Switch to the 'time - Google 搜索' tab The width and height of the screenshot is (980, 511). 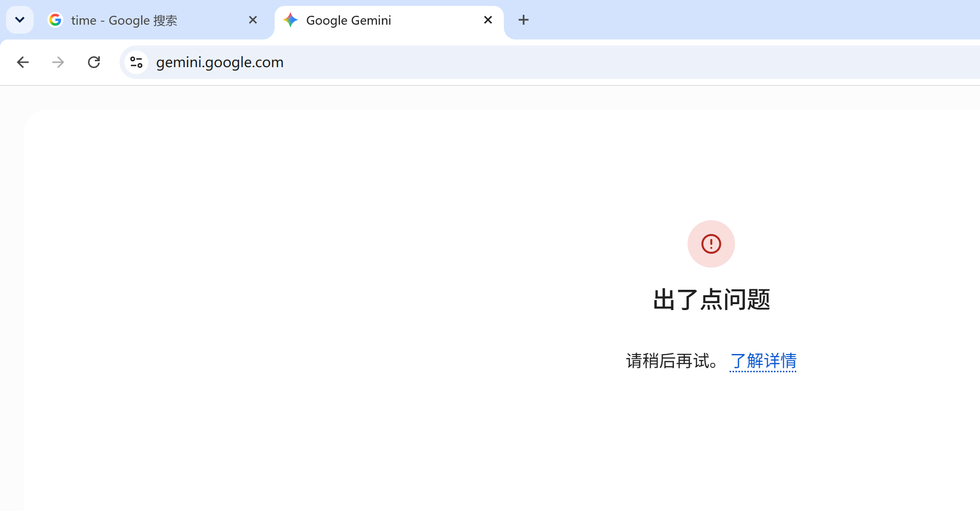153,20
